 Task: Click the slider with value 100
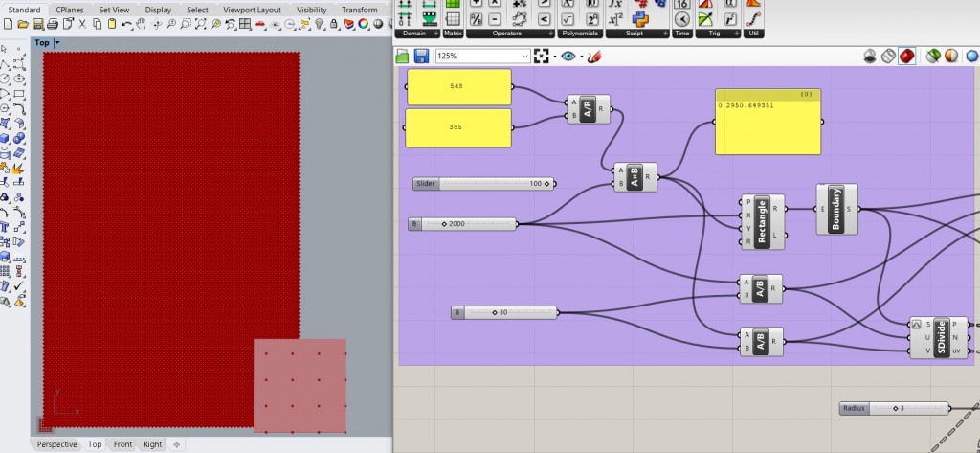(483, 183)
